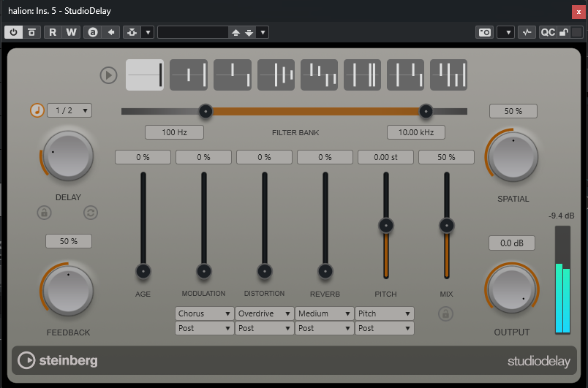This screenshot has height=388, width=588.
Task: Click the REVERB slider handle
Action: [325, 271]
